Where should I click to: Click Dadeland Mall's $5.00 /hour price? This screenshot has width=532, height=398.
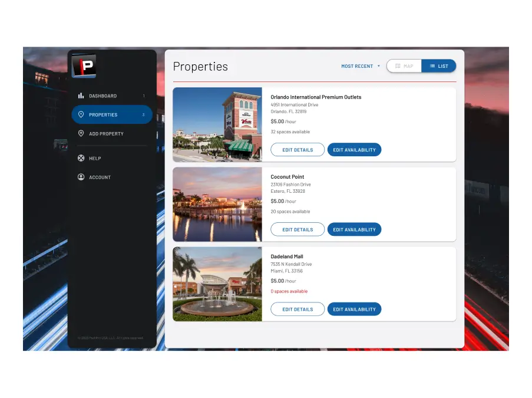[283, 281]
